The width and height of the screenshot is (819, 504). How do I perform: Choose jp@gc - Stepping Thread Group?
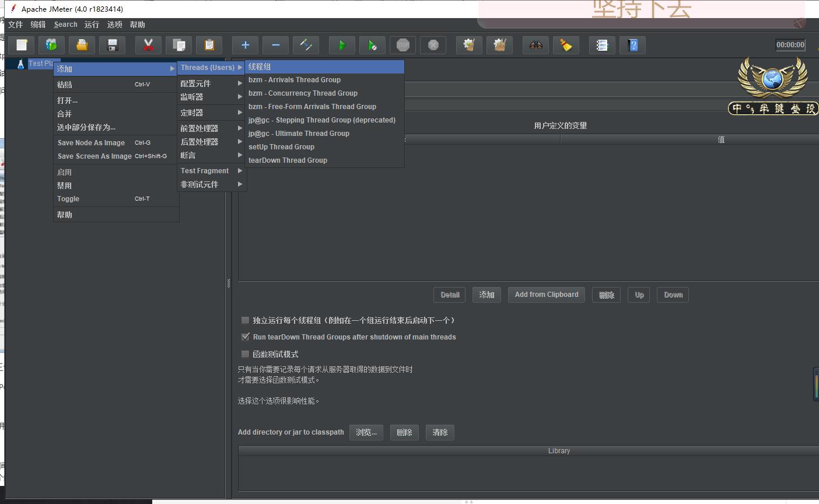pyautogui.click(x=324, y=120)
